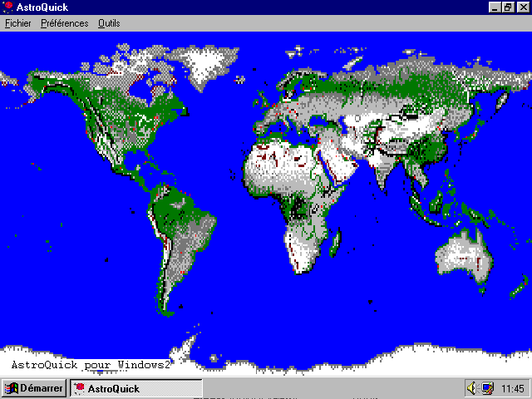The height and width of the screenshot is (399, 532).
Task: Click the Démarrer start button
Action: pos(33,388)
